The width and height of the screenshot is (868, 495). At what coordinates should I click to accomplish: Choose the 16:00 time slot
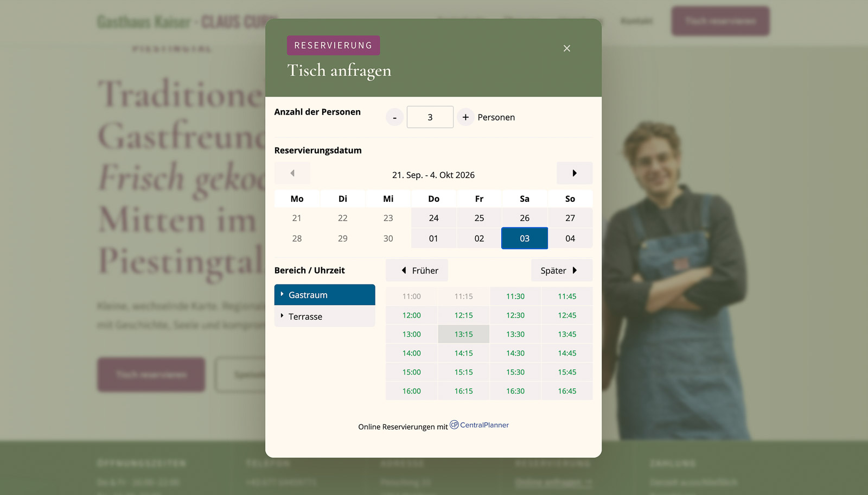coord(412,391)
